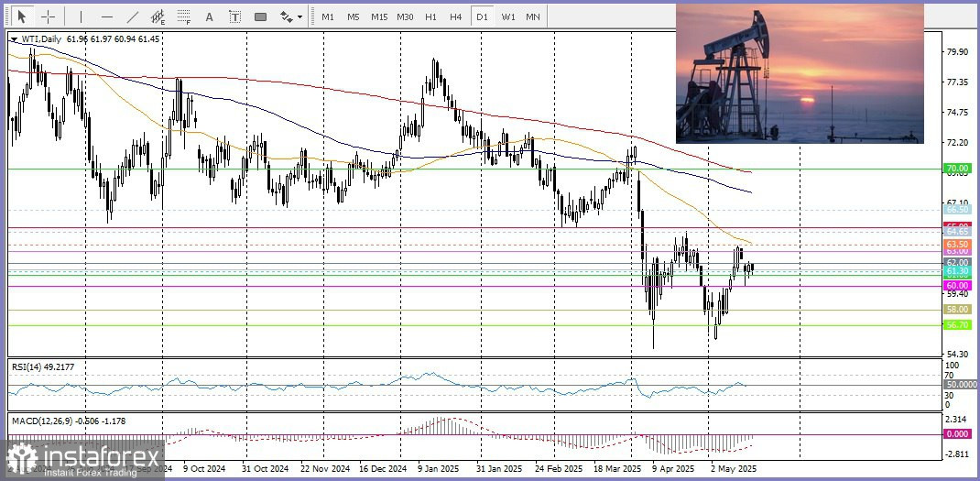
Task: Toggle the D1 daily timeframe button
Action: click(482, 16)
